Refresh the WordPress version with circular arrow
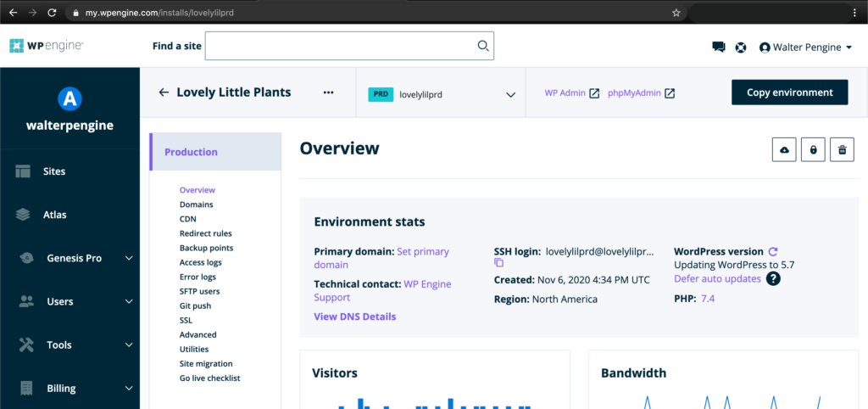Screen dimensions: 868x409 [773, 251]
